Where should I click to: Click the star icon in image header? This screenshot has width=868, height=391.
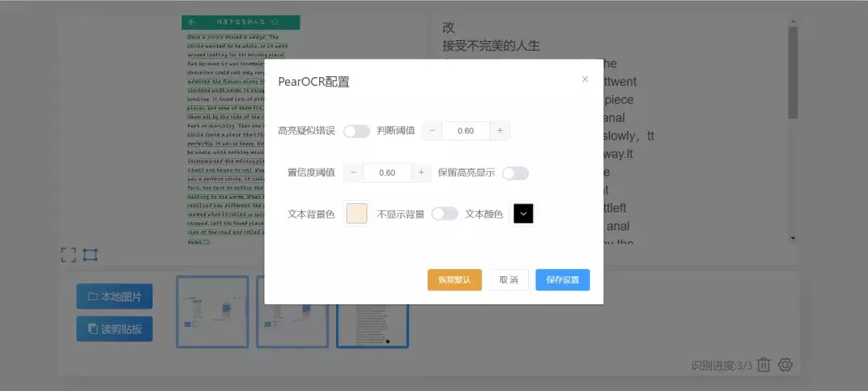click(275, 22)
